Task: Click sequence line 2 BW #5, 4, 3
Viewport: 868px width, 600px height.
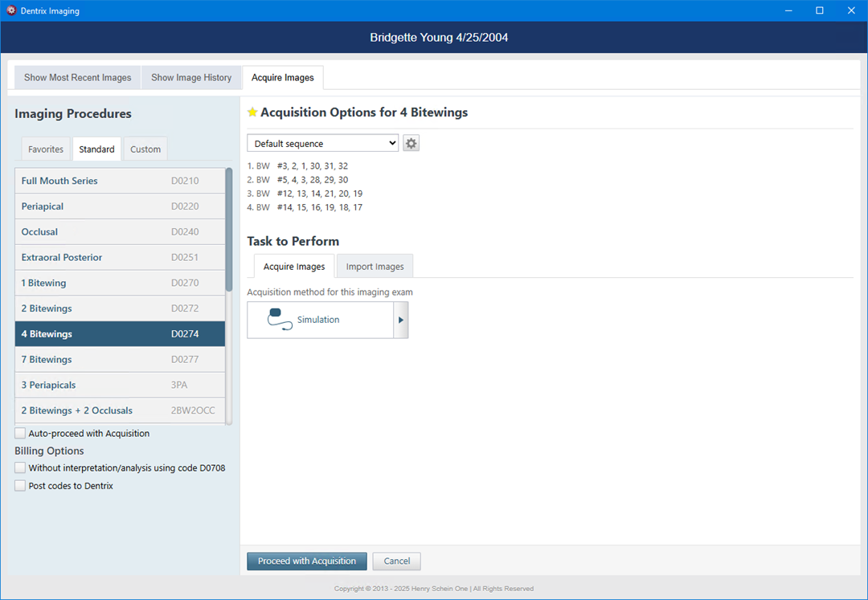Action: point(297,180)
